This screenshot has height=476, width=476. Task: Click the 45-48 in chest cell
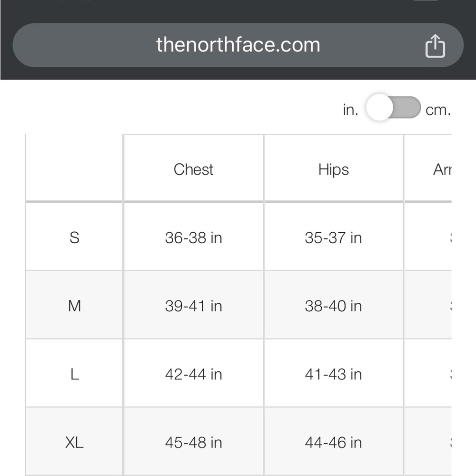pos(193,442)
